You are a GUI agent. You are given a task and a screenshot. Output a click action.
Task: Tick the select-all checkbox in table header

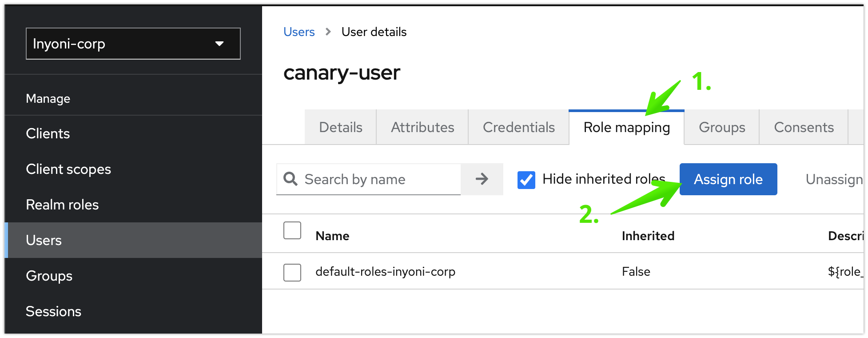292,230
